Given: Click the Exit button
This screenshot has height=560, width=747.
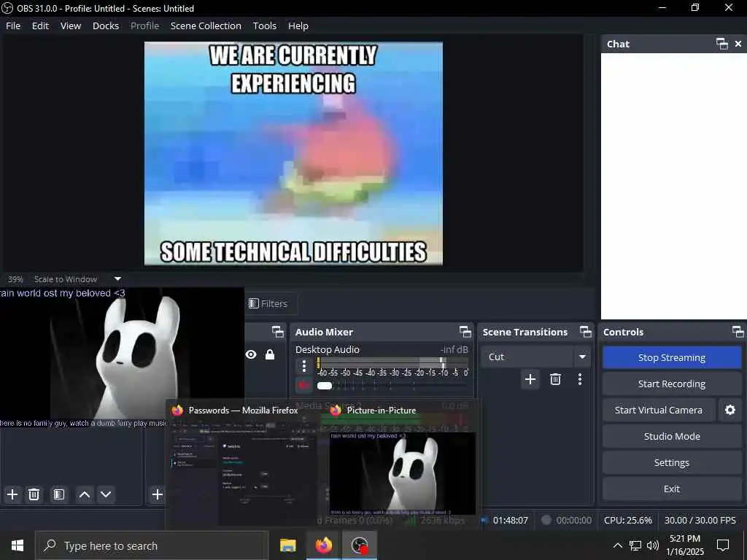Looking at the screenshot, I should [672, 489].
